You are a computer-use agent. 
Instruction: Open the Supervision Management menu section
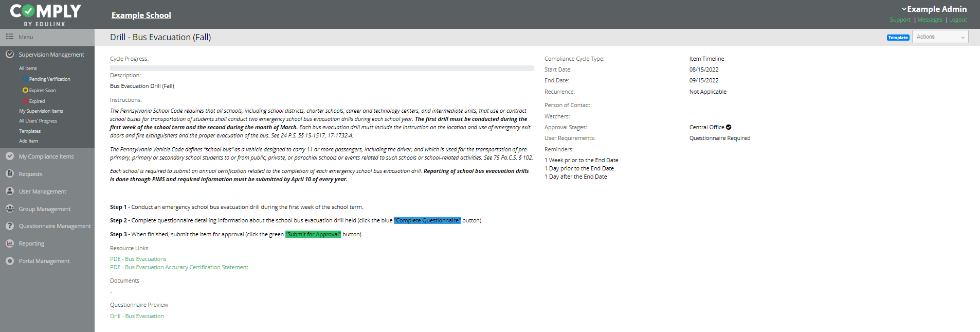tap(51, 55)
